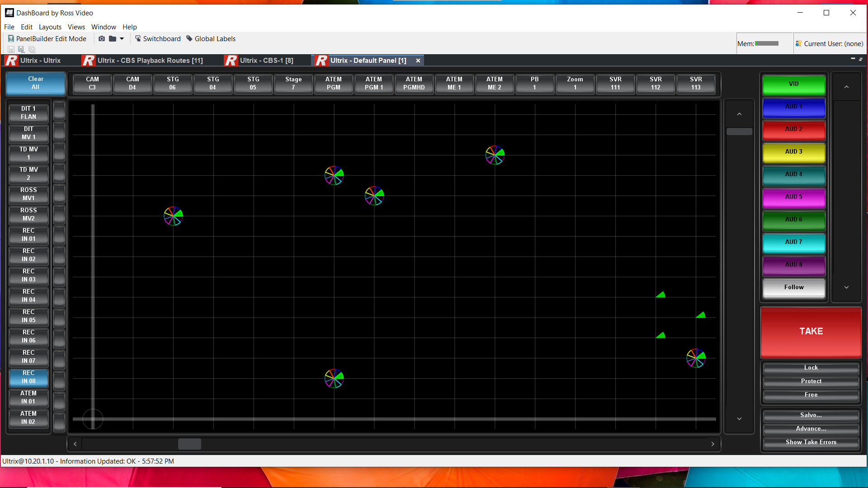Expand levels list with the down chevron
868x488 pixels.
point(846,287)
